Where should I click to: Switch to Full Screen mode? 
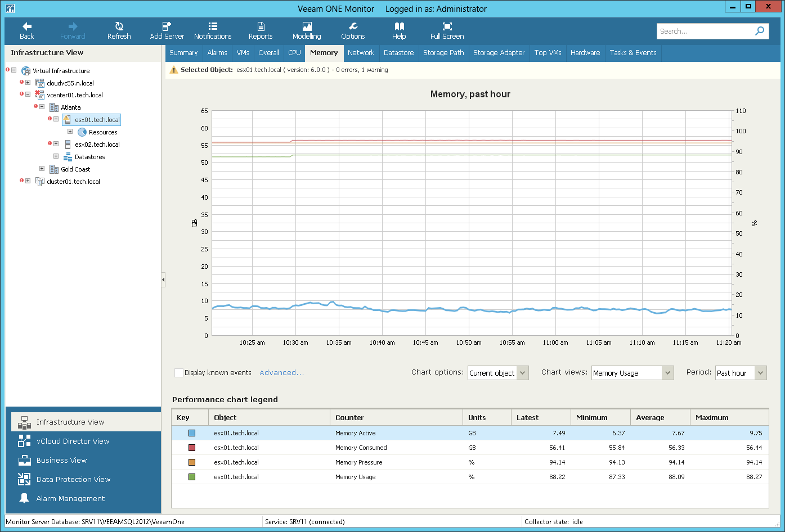447,26
